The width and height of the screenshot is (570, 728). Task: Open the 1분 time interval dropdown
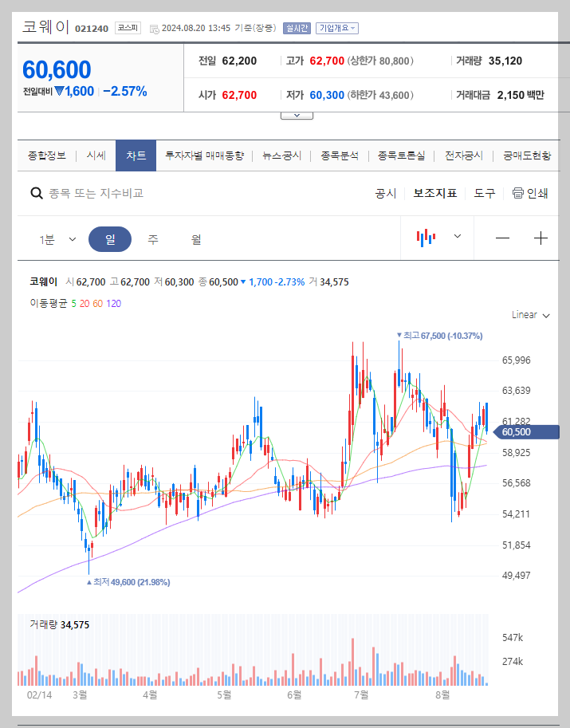click(57, 238)
